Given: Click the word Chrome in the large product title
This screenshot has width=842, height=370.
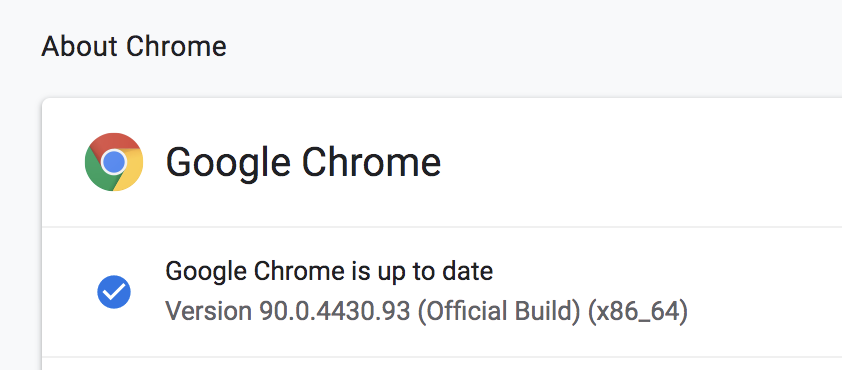Looking at the screenshot, I should coord(372,162).
